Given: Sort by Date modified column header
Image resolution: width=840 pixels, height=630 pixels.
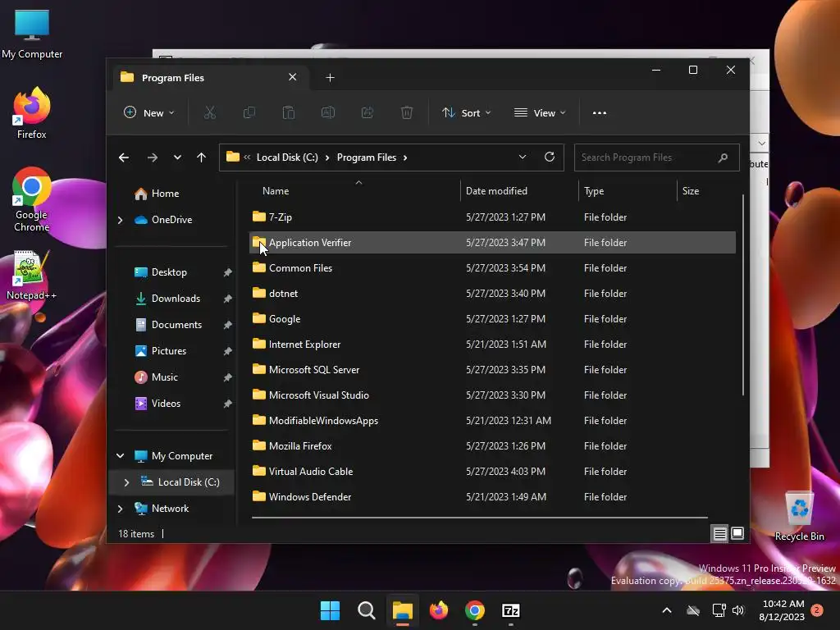Looking at the screenshot, I should coord(518,191).
